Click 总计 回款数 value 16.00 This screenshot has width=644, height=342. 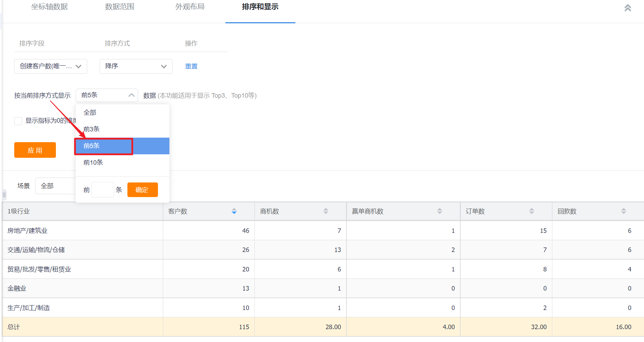click(624, 327)
